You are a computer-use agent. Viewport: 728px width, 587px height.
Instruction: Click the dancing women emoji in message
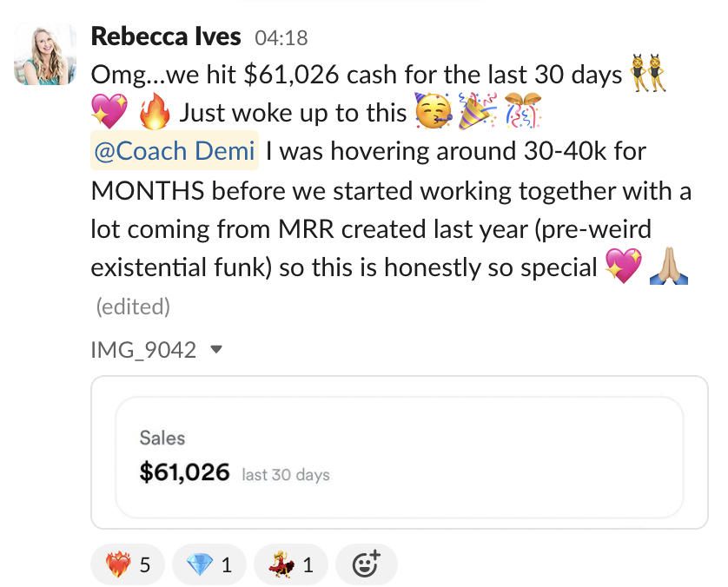[x=650, y=76]
